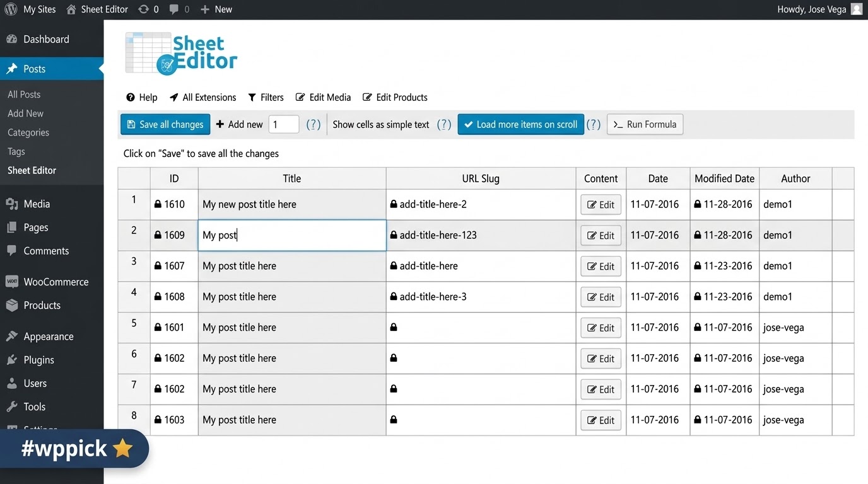This screenshot has width=868, height=484.
Task: Open the Add New post link
Action: (25, 113)
